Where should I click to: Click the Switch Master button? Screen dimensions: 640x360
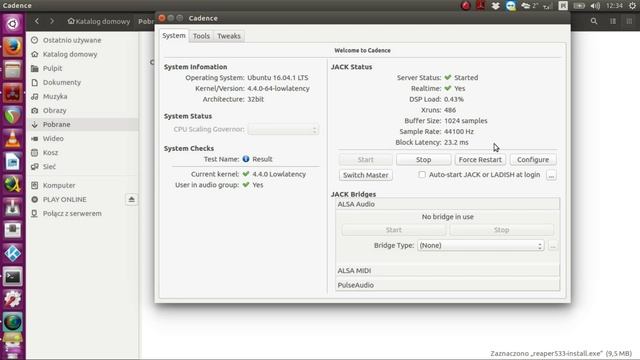click(x=366, y=175)
